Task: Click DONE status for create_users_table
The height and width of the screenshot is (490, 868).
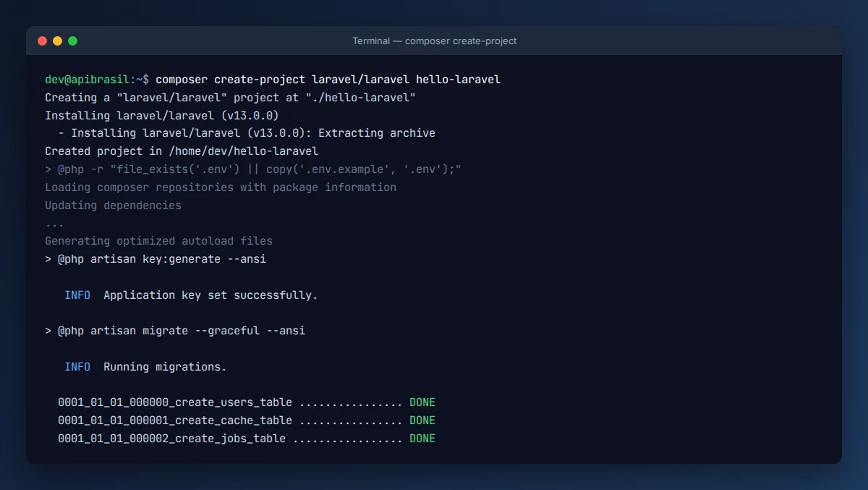Action: 422,402
